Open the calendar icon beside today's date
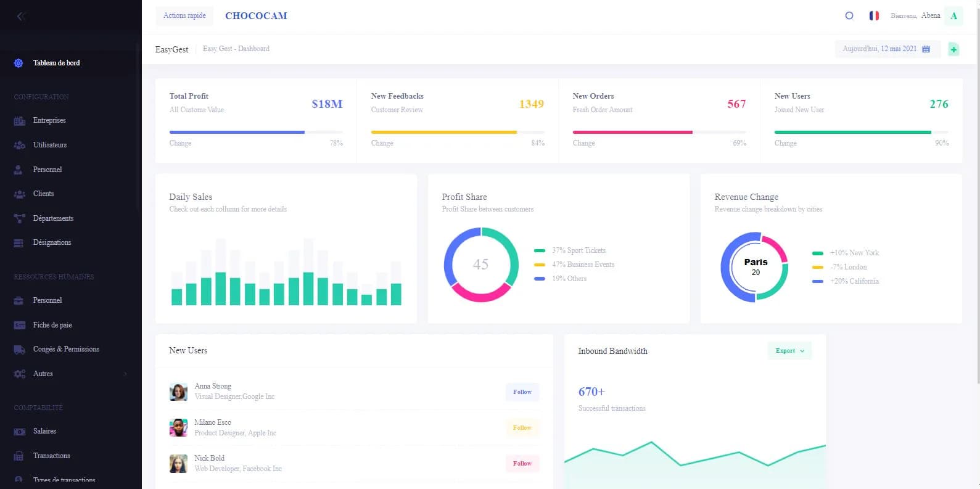 tap(926, 49)
